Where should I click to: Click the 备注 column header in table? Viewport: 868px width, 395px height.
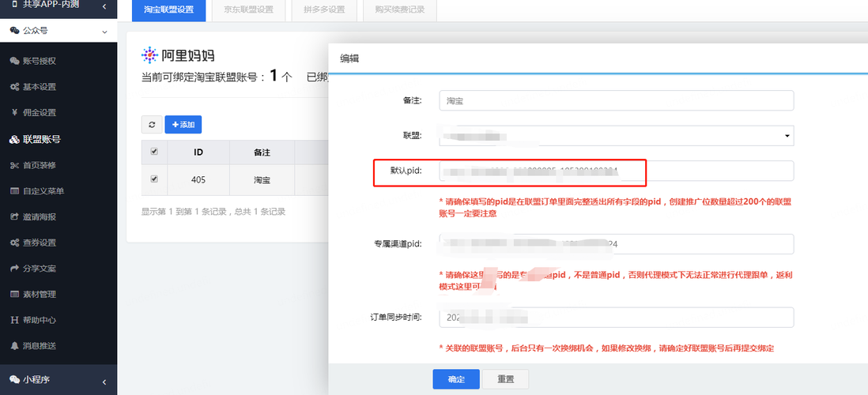point(262,152)
